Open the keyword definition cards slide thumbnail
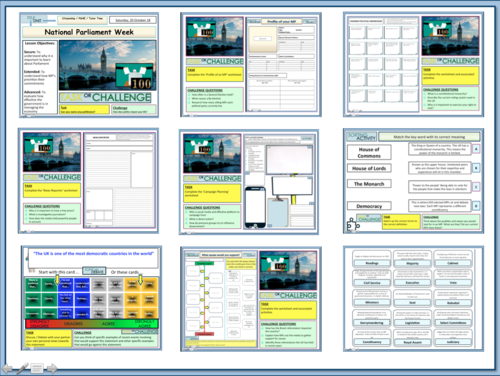Image resolution: width=500 pixels, height=376 pixels. point(413,299)
